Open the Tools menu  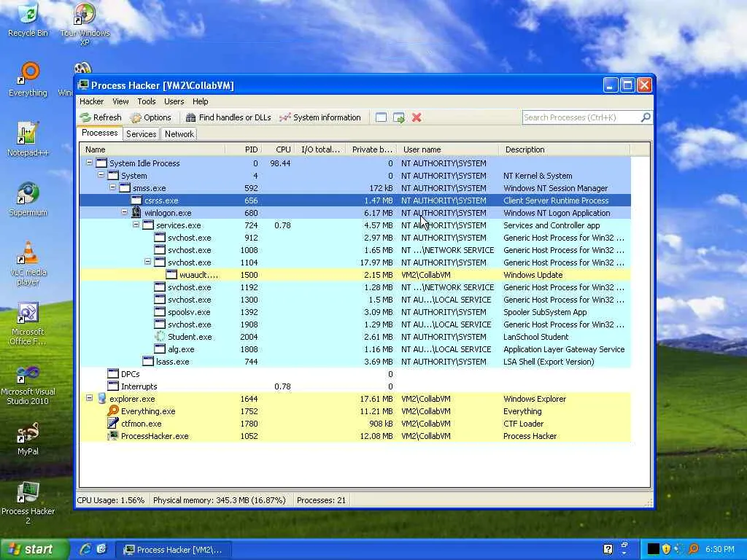click(146, 101)
